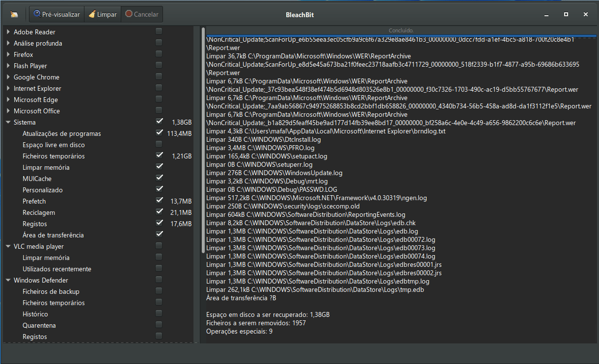Uncheck the Área de transferência checkbox

[159, 234]
